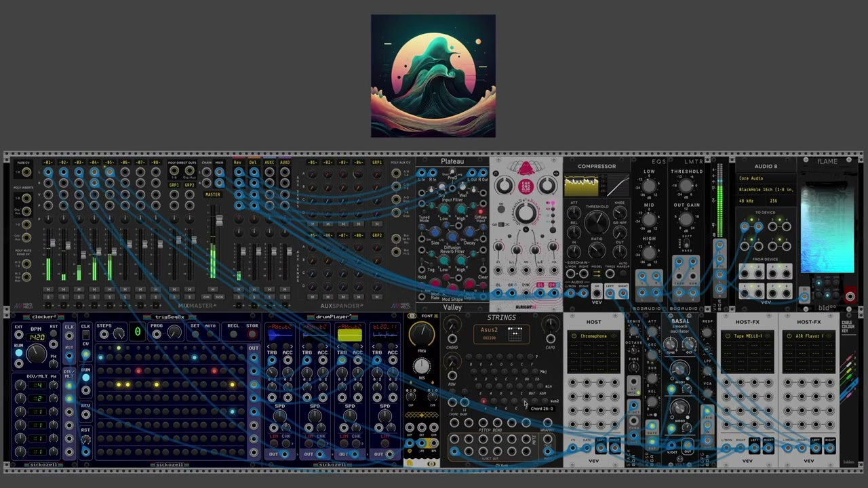Screen dimensions: 868x488
Task: Click the large FREQ knob on Font module
Action: pyautogui.click(x=421, y=333)
